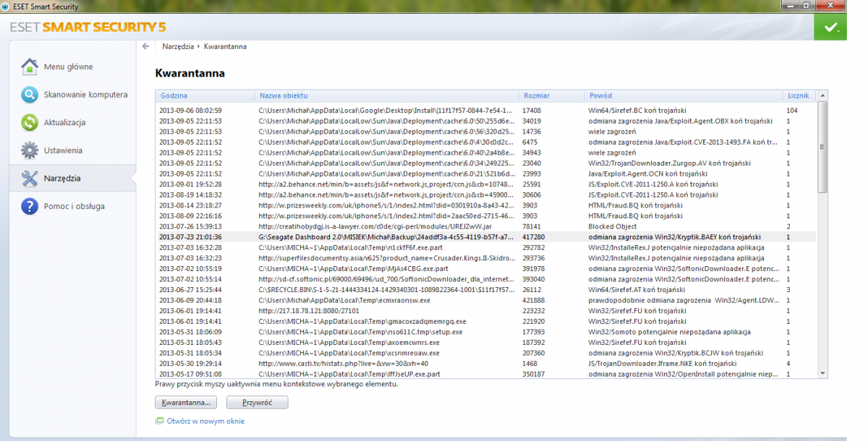Select the MjAs4CBG.exe.part row

[x=486, y=269]
